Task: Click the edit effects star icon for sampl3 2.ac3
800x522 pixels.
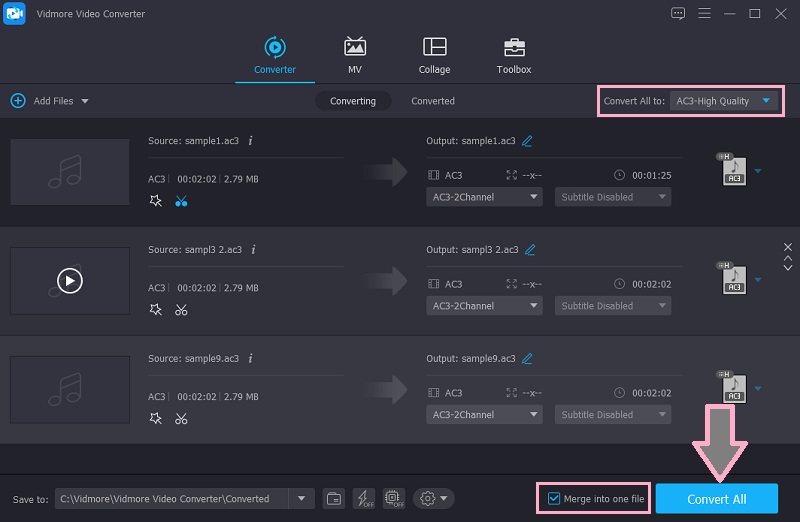Action: (155, 309)
